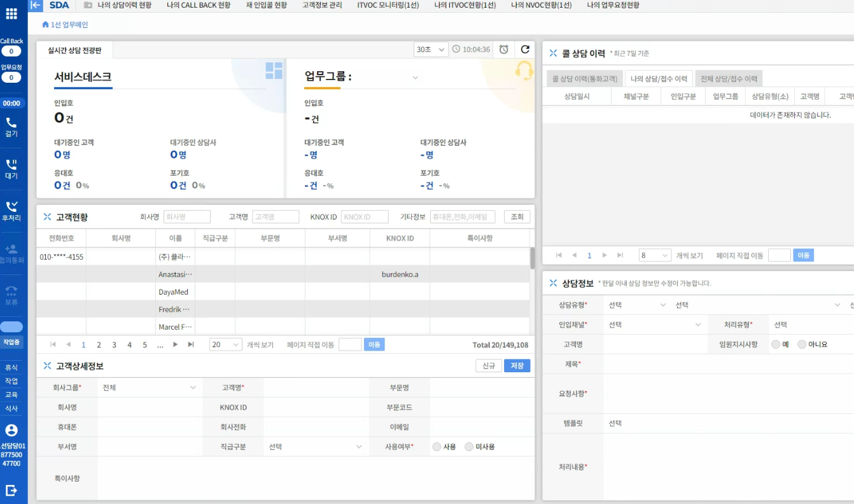Toggle the agent status switch above 작업중
The height and width of the screenshot is (504, 854).
pos(11,327)
